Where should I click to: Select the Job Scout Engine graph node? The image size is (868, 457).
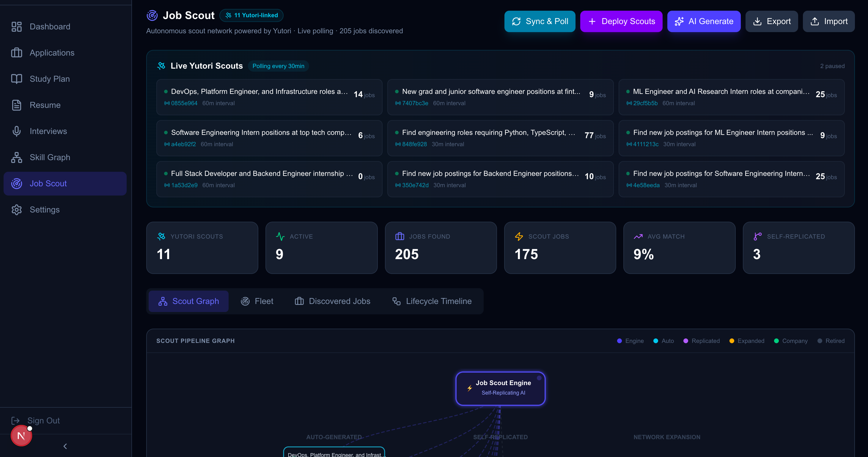(500, 388)
